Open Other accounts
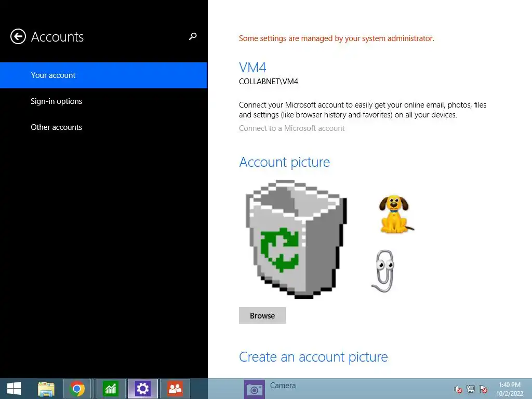 pos(56,127)
